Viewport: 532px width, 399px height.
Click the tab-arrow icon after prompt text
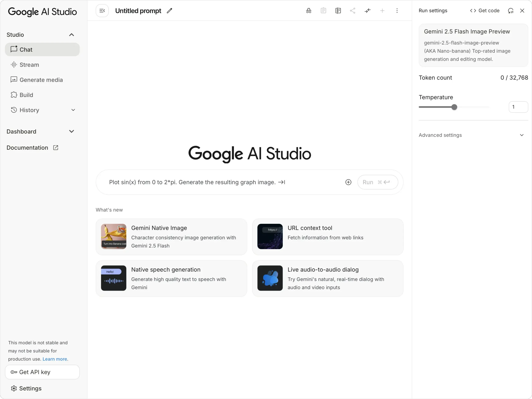point(282,182)
